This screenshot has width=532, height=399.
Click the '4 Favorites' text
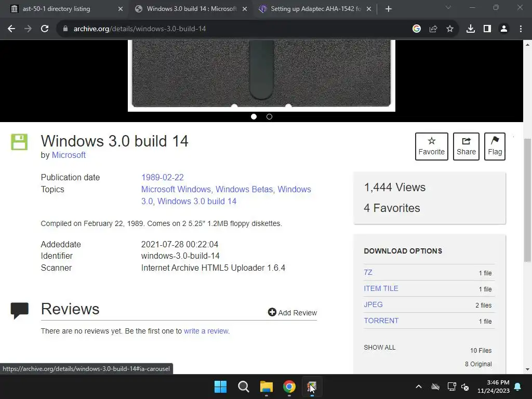392,208
